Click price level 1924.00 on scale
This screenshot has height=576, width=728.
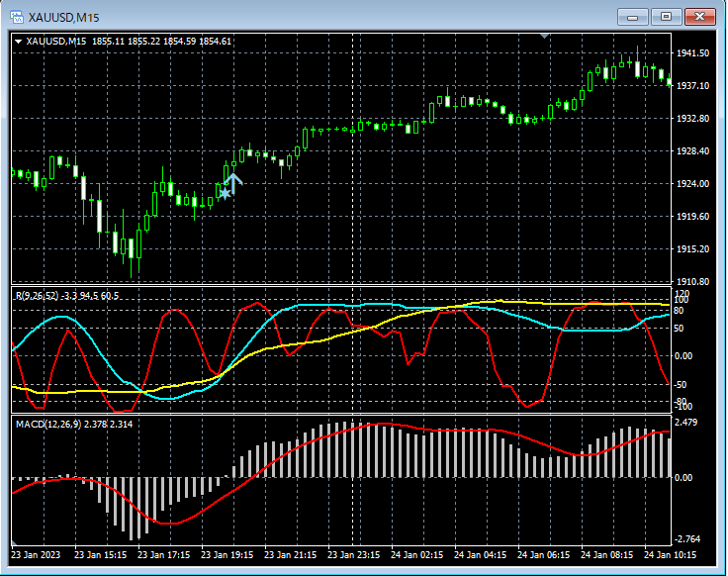pos(692,184)
